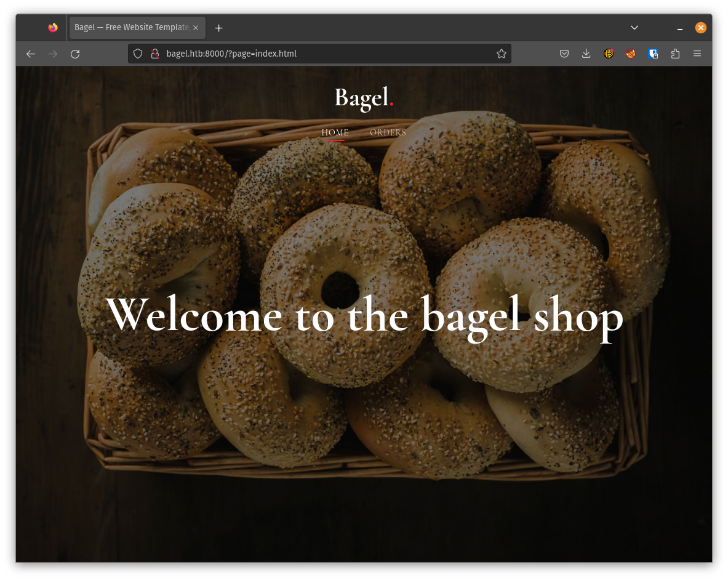Image resolution: width=728 pixels, height=580 pixels.
Task: Click the blue shield extension icon
Action: [x=653, y=54]
